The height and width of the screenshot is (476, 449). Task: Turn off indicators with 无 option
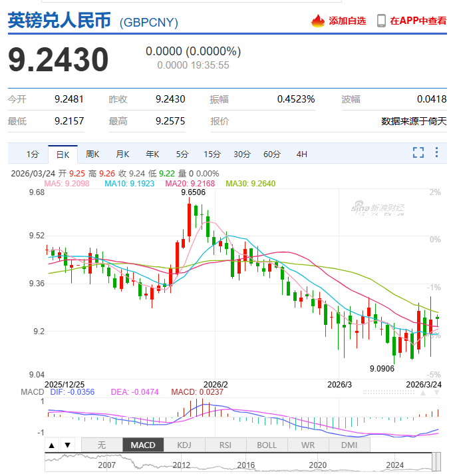(102, 445)
